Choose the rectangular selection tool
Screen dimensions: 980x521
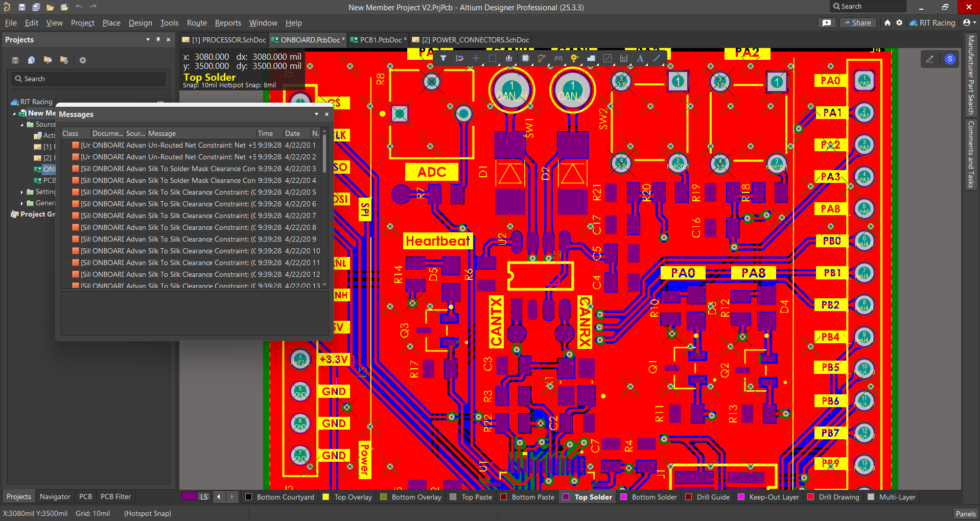tap(492, 58)
